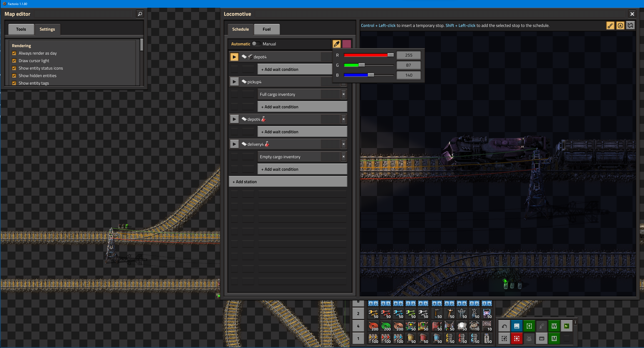This screenshot has width=644, height=348.
Task: Click the Map editor settings scrollbar
Action: point(142,45)
